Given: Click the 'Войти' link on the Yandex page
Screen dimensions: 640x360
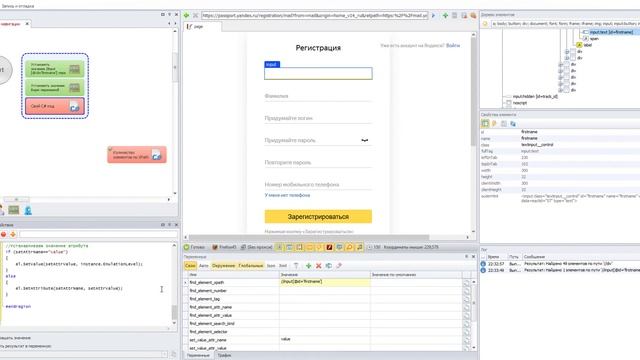Looking at the screenshot, I should 453,45.
